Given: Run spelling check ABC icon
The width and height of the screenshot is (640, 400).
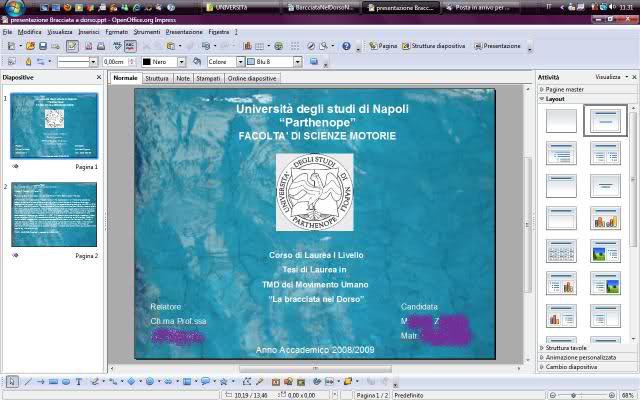Looking at the screenshot, I should [117, 46].
